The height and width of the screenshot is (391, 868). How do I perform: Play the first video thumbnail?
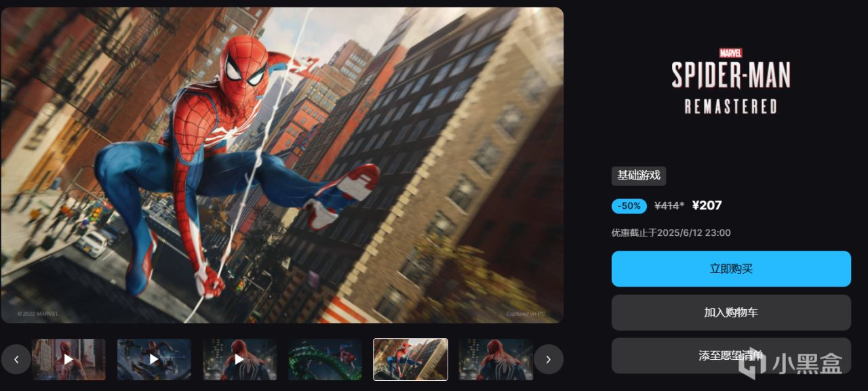68,359
